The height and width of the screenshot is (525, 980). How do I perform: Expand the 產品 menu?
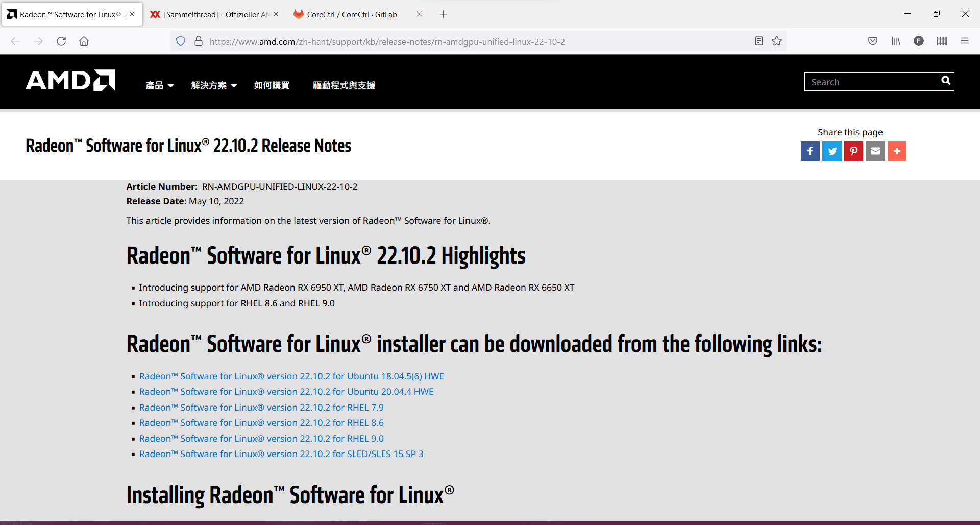coord(160,85)
